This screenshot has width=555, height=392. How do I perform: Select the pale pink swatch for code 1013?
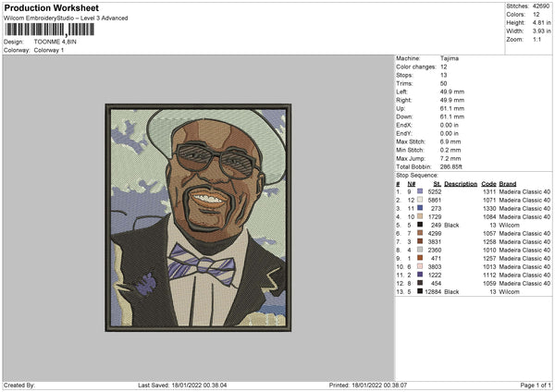(x=420, y=266)
